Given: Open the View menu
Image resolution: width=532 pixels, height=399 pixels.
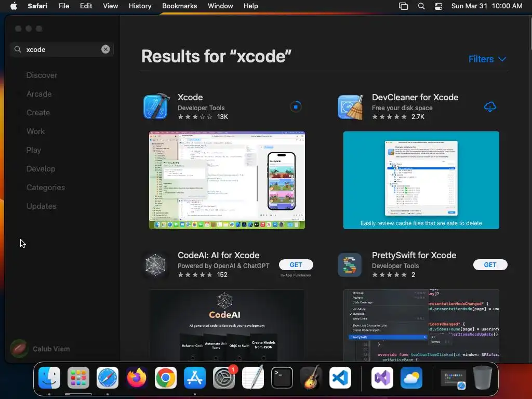Looking at the screenshot, I should coord(110,6).
